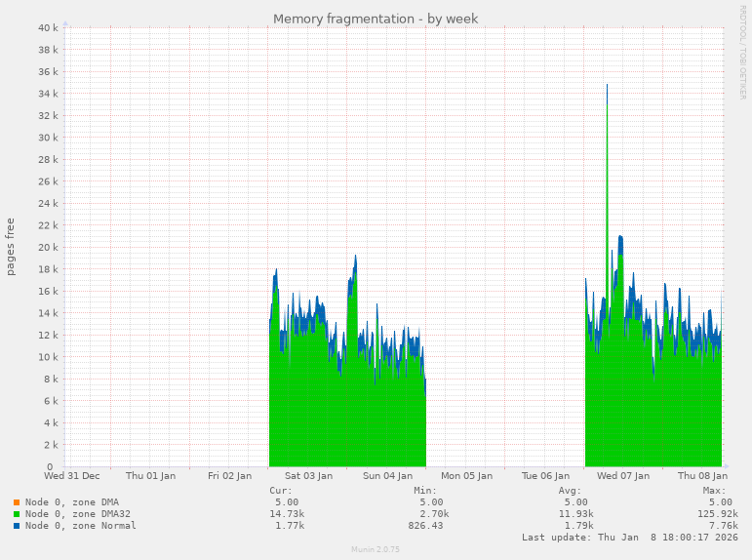Click the 'Min:' column header
The height and width of the screenshot is (560, 752).
[x=425, y=491]
